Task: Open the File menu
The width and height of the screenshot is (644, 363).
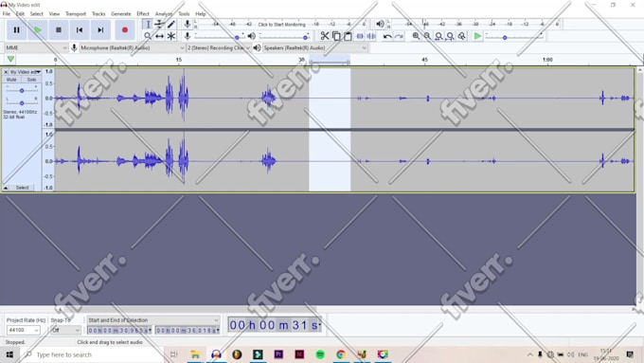Action: (x=7, y=13)
